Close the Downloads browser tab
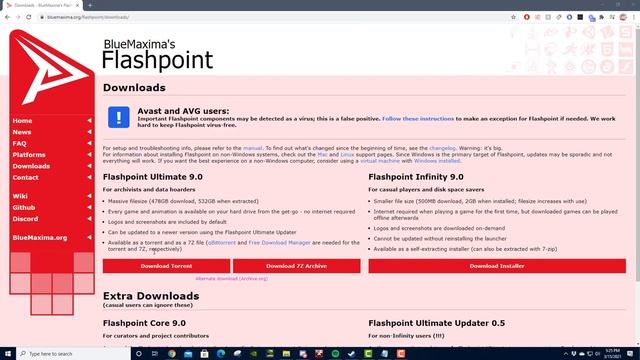The image size is (640, 360). [x=77, y=5]
